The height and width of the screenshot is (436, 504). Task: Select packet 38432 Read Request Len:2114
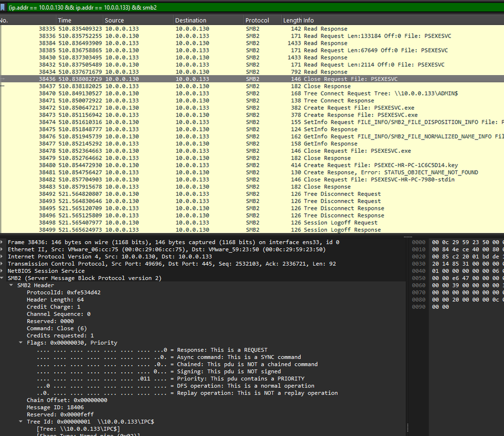[252, 65]
